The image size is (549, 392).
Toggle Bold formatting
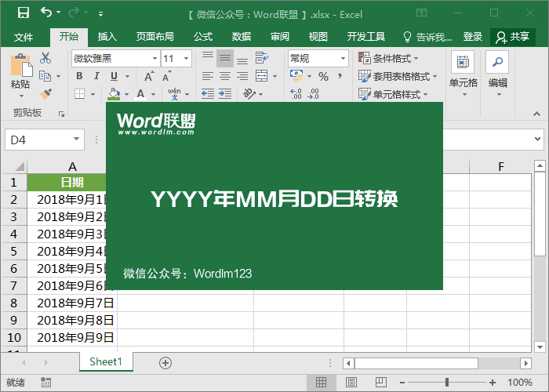(79, 76)
